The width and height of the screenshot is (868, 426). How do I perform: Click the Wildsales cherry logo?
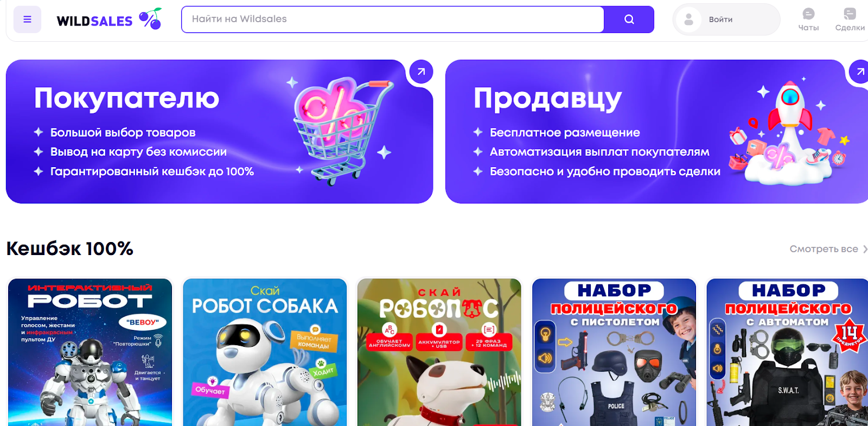tap(109, 20)
